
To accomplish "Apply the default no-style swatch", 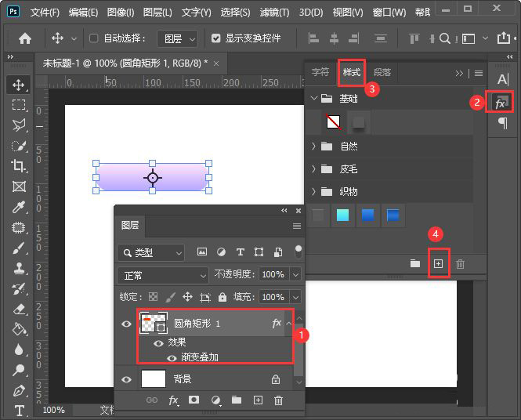I will [x=333, y=122].
